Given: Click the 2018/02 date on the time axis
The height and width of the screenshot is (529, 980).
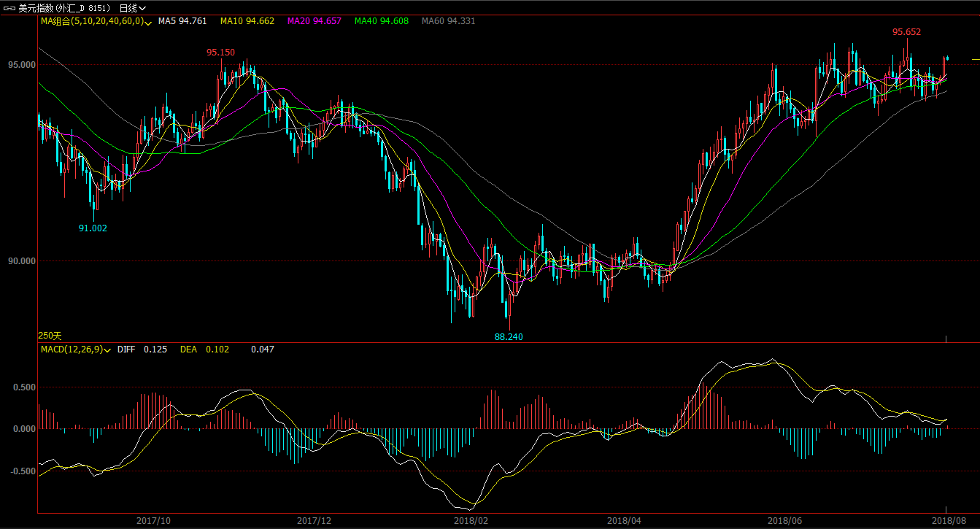Looking at the screenshot, I should point(471,521).
